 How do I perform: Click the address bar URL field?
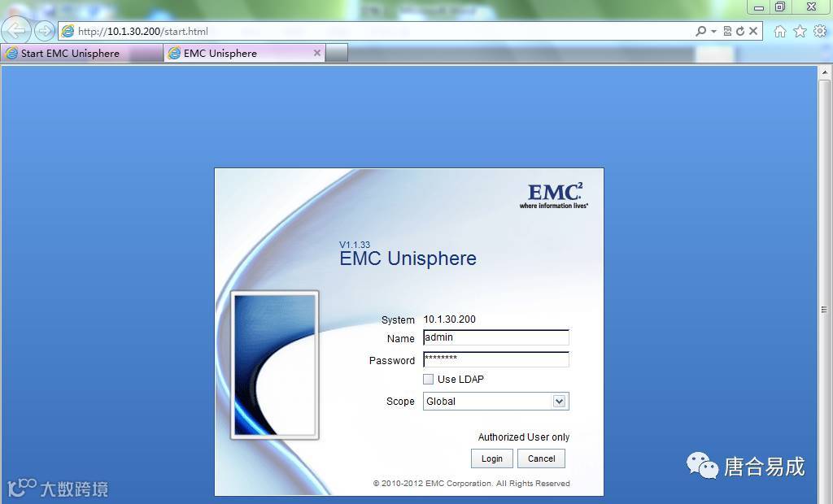tap(372, 32)
